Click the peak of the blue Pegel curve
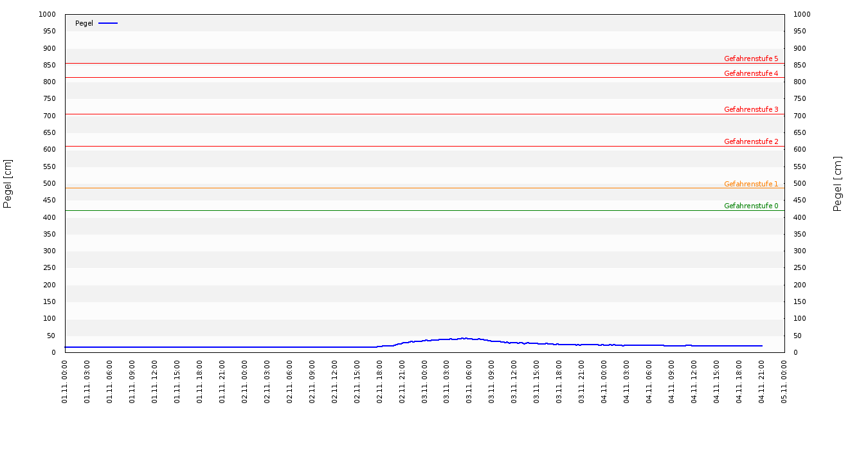The width and height of the screenshot is (868, 450). pos(463,338)
